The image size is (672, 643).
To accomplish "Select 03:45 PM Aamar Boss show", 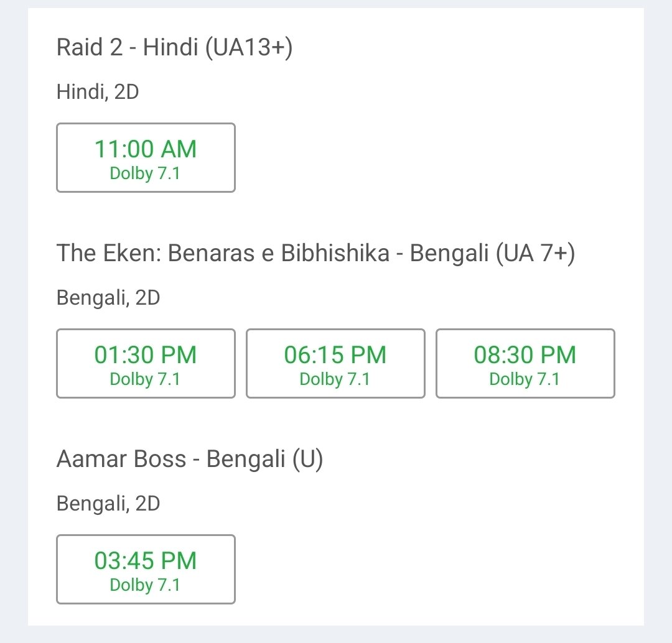I will [146, 570].
